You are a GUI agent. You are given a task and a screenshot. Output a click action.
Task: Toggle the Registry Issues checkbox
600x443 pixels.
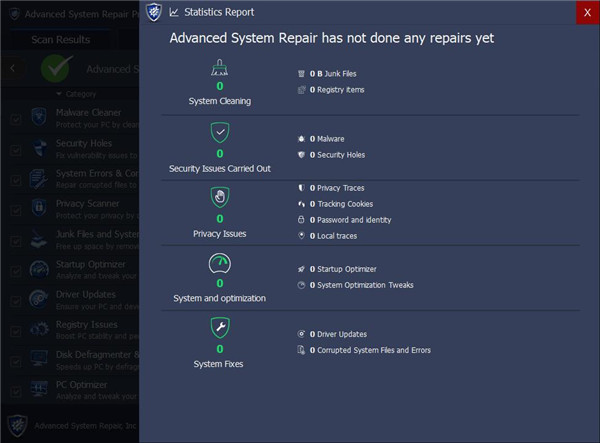coord(14,331)
